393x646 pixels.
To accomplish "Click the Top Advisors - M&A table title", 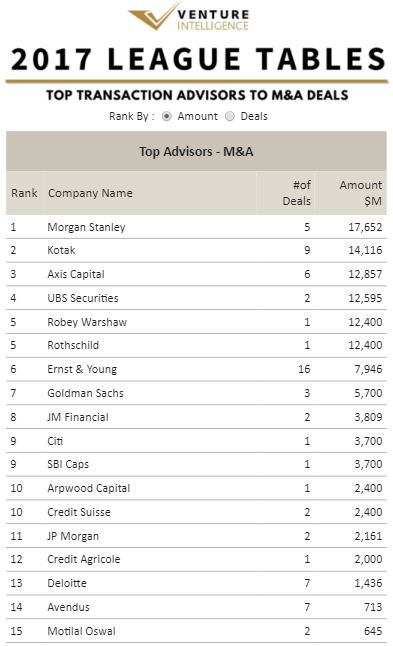I will point(196,152).
